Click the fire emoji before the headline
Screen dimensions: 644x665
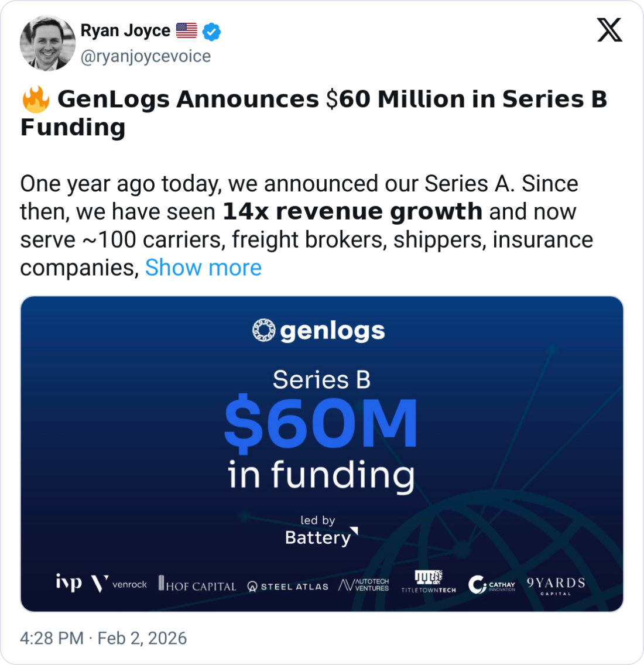35,100
